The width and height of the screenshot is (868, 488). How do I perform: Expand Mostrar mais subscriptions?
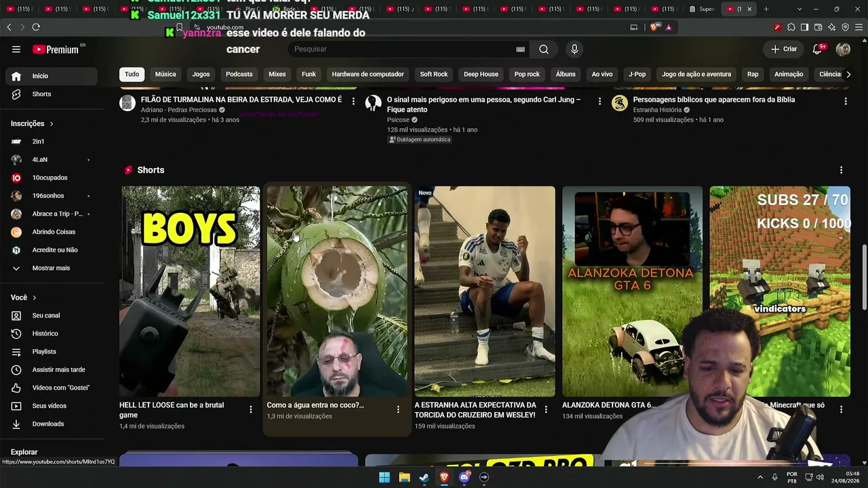53,268
